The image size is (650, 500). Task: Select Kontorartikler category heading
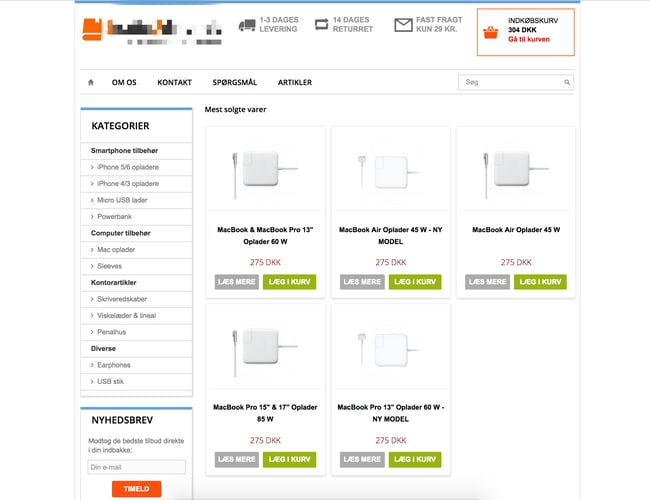tap(114, 282)
